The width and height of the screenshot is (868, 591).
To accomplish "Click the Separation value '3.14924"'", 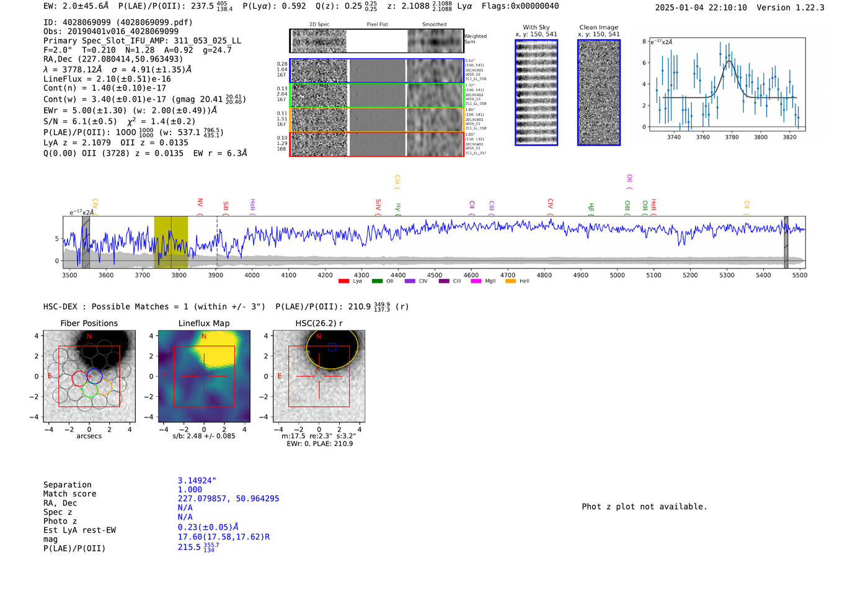I will (x=197, y=481).
